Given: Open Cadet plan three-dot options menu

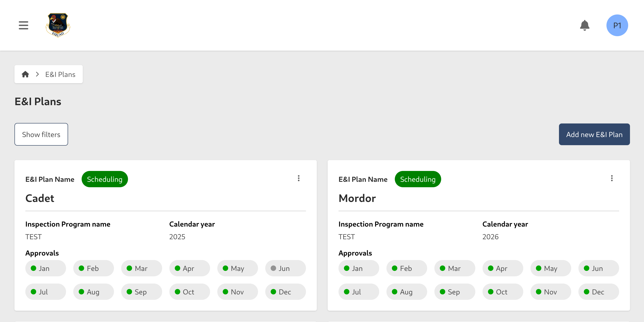Looking at the screenshot, I should click(298, 178).
